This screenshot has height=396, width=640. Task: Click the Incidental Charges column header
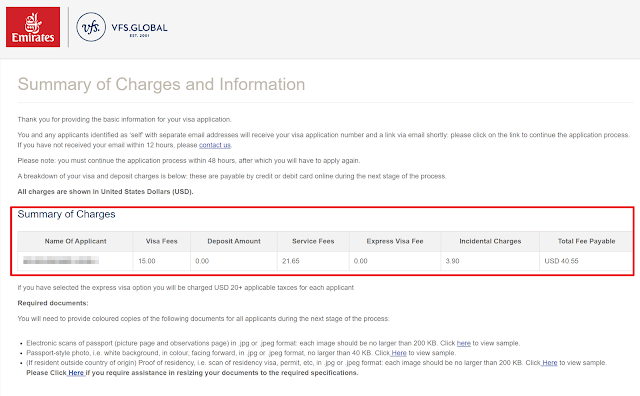490,241
